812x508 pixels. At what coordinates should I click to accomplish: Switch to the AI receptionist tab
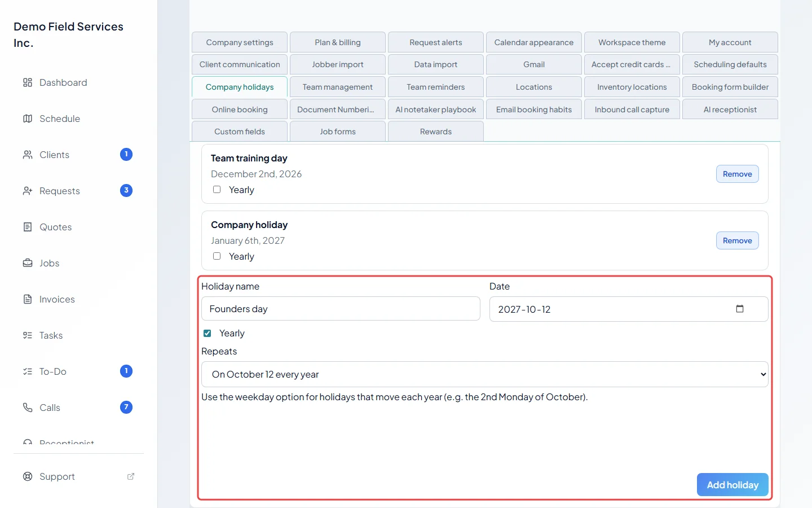point(730,110)
